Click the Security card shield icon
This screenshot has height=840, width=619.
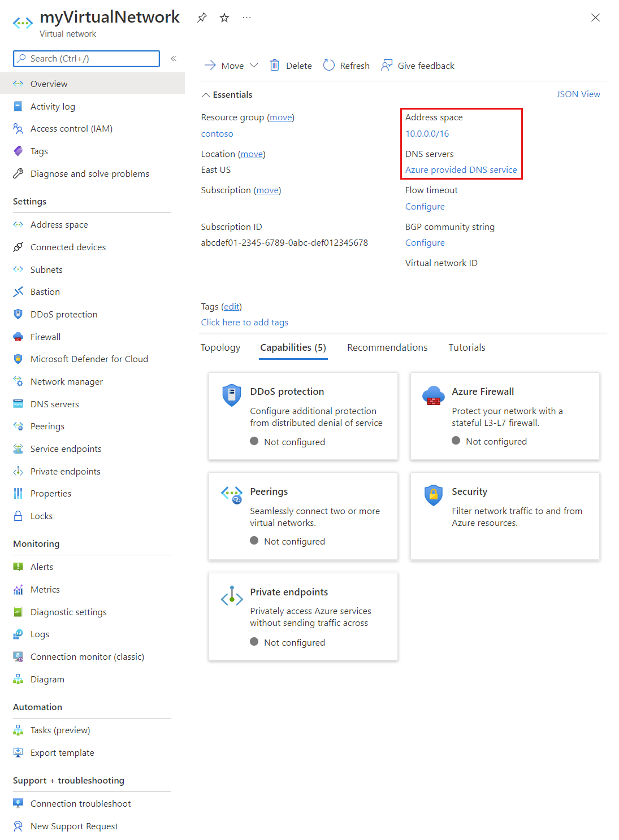click(x=434, y=495)
